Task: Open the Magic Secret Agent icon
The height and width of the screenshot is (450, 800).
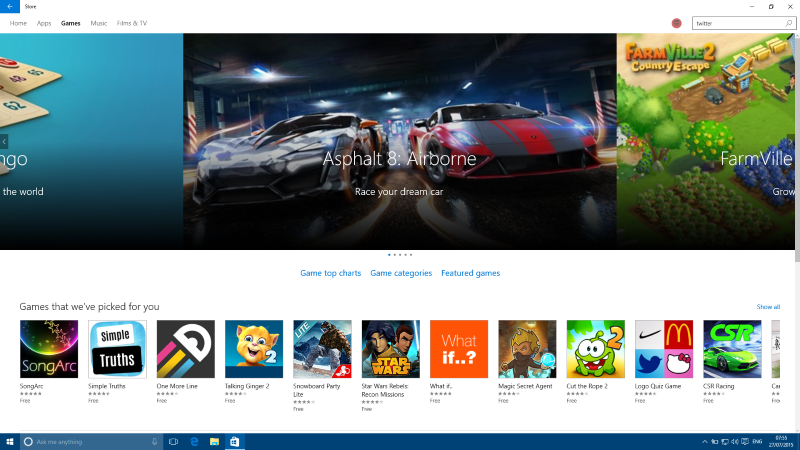Action: click(x=528, y=349)
